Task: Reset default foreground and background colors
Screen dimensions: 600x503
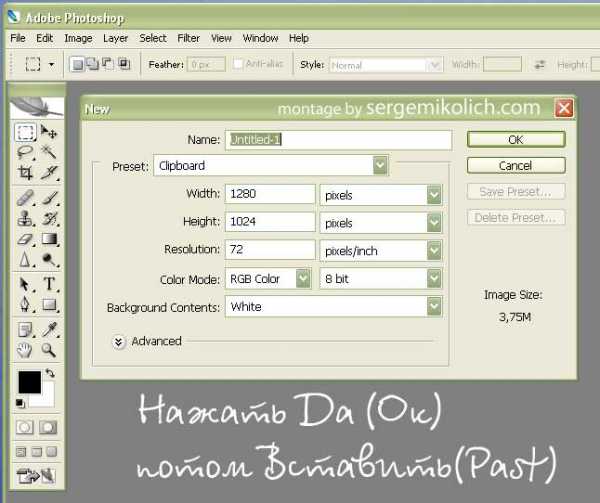Action: click(20, 403)
